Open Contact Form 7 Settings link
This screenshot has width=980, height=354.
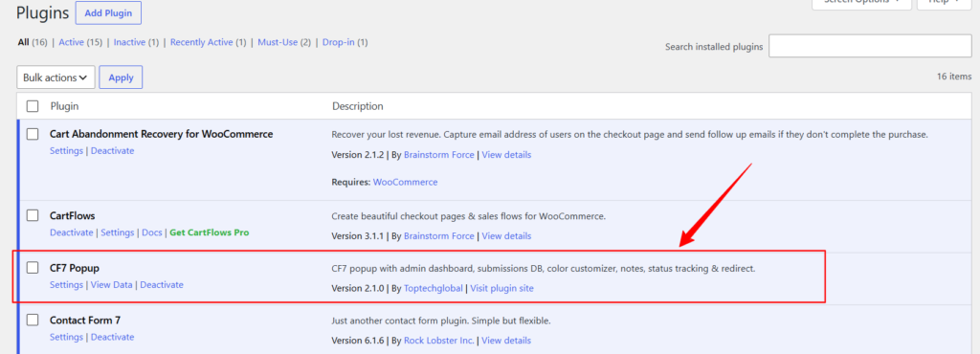[66, 337]
